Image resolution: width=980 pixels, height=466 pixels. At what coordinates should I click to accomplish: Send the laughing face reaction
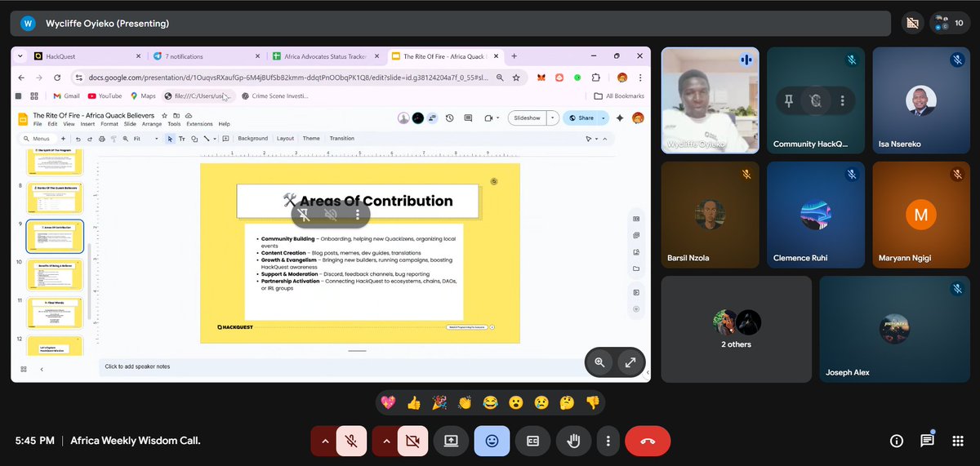point(490,402)
